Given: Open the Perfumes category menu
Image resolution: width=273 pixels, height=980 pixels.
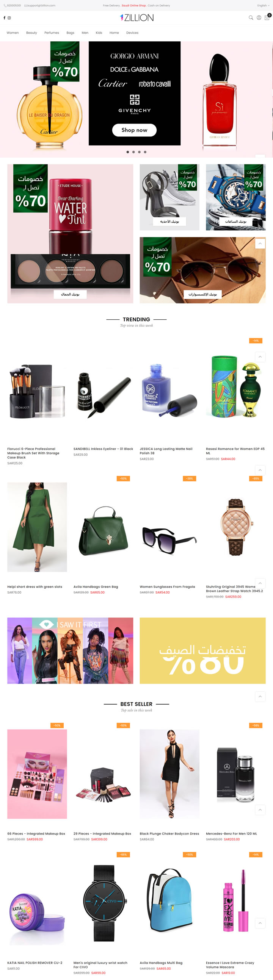Looking at the screenshot, I should pos(52,33).
